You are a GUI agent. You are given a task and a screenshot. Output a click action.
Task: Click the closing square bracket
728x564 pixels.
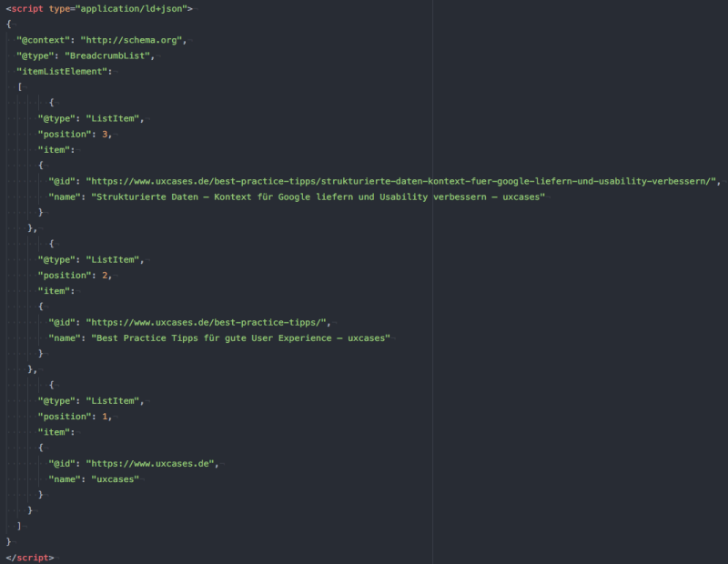(x=19, y=526)
